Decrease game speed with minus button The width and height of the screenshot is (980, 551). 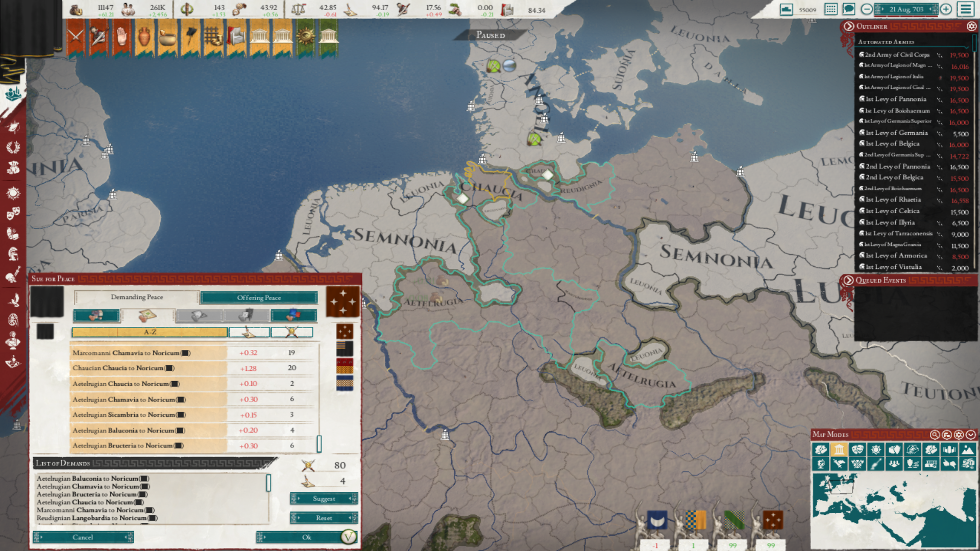867,9
